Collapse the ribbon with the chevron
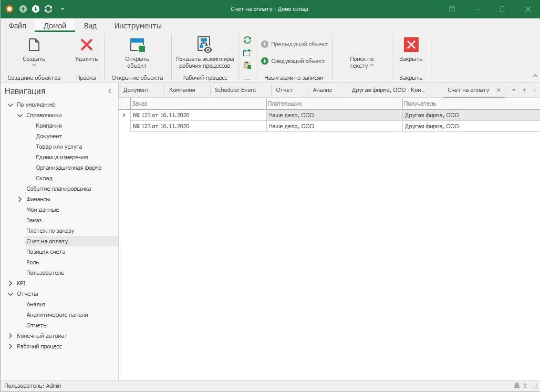This screenshot has width=540, height=392. (535, 76)
